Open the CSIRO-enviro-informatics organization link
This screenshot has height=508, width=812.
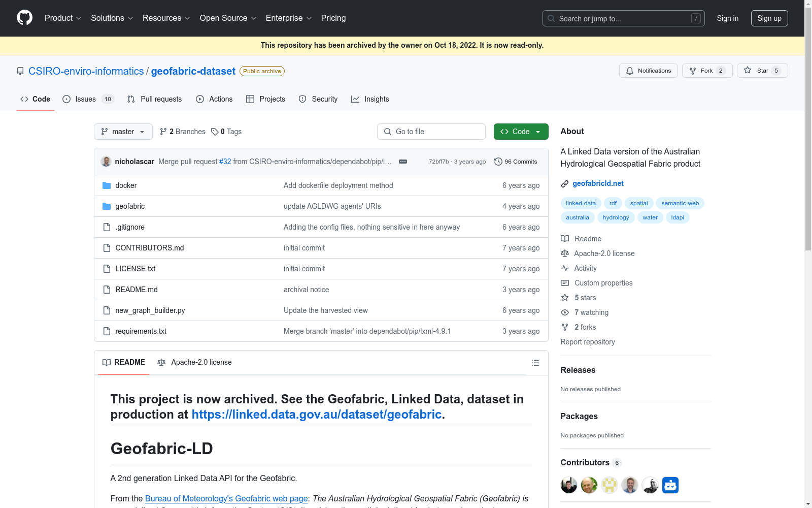86,71
